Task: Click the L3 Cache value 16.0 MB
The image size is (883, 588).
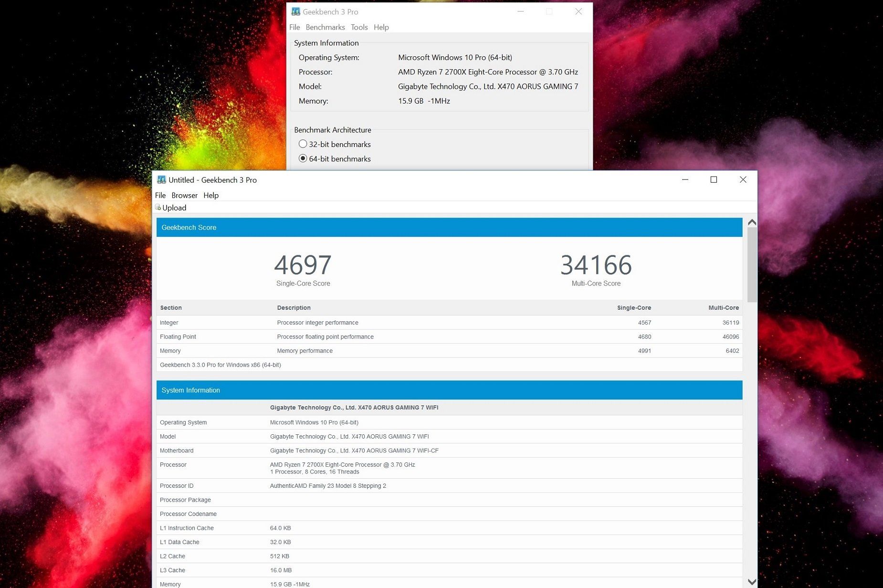Action: pyautogui.click(x=281, y=570)
